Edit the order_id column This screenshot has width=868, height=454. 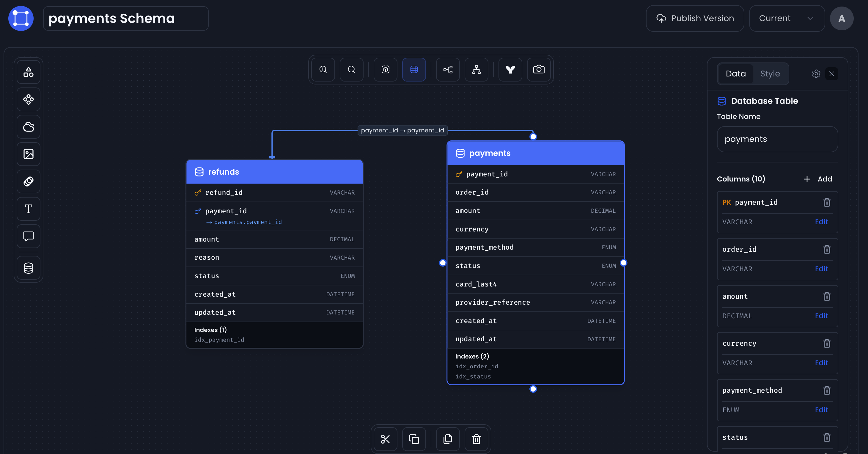821,269
